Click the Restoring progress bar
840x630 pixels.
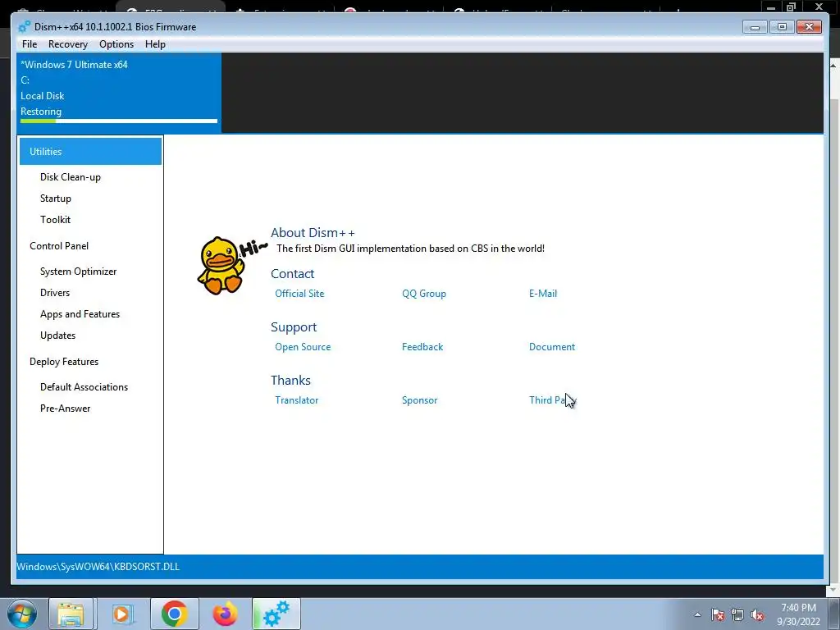[119, 121]
